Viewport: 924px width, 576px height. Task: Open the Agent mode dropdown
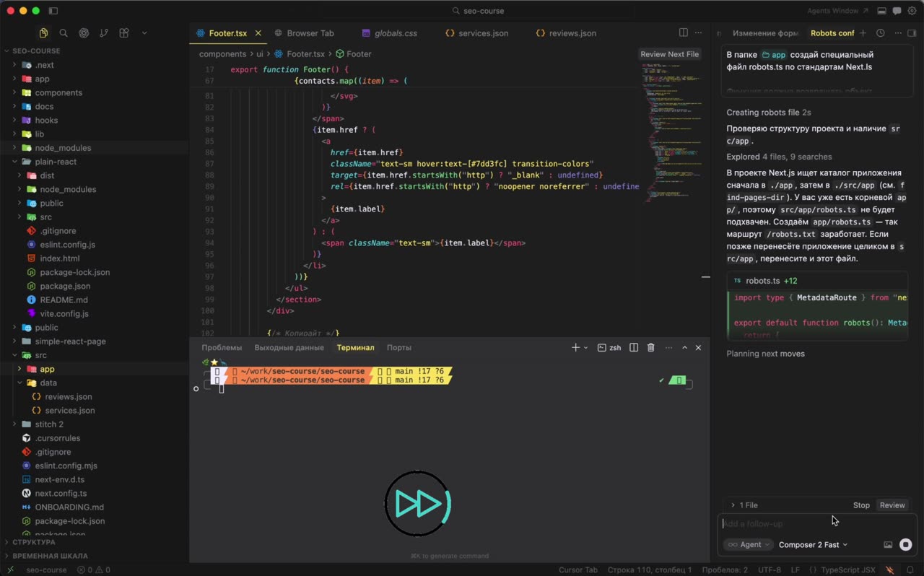pyautogui.click(x=748, y=545)
